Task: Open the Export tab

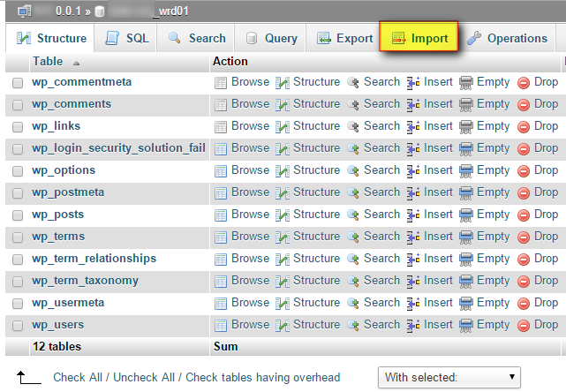Action: [x=344, y=38]
